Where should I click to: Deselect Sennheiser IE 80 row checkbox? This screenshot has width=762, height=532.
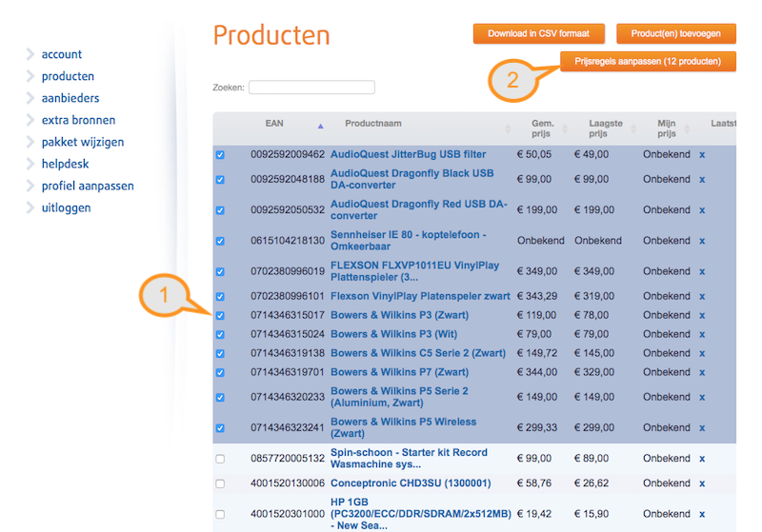tap(220, 241)
